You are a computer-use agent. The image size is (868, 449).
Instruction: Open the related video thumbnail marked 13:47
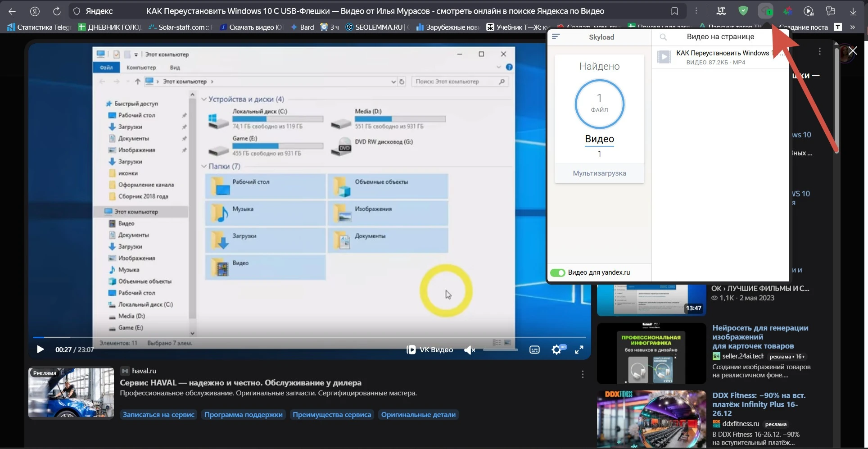tap(651, 300)
